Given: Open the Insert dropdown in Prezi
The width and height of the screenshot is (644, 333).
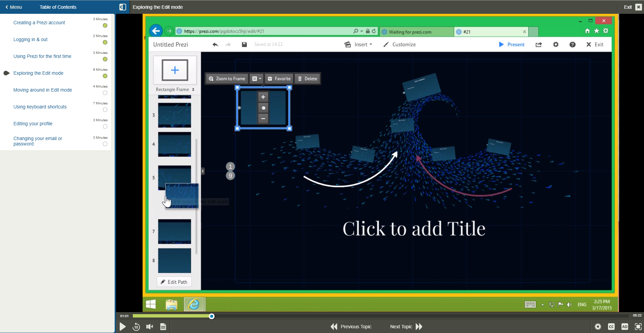Looking at the screenshot, I should pyautogui.click(x=358, y=44).
